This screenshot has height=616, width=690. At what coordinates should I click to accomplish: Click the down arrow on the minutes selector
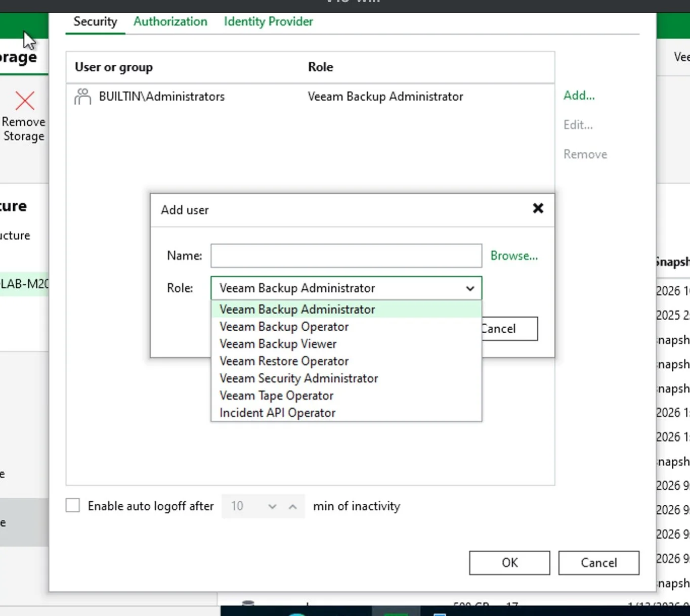(x=272, y=506)
